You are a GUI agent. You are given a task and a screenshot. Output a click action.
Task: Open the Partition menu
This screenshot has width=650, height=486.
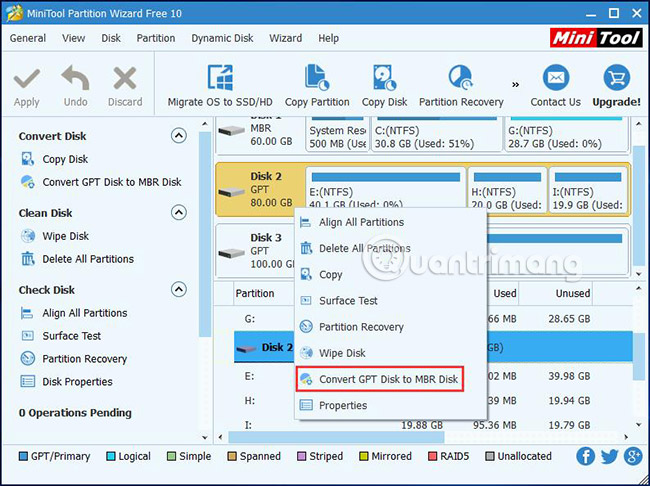[x=156, y=38]
